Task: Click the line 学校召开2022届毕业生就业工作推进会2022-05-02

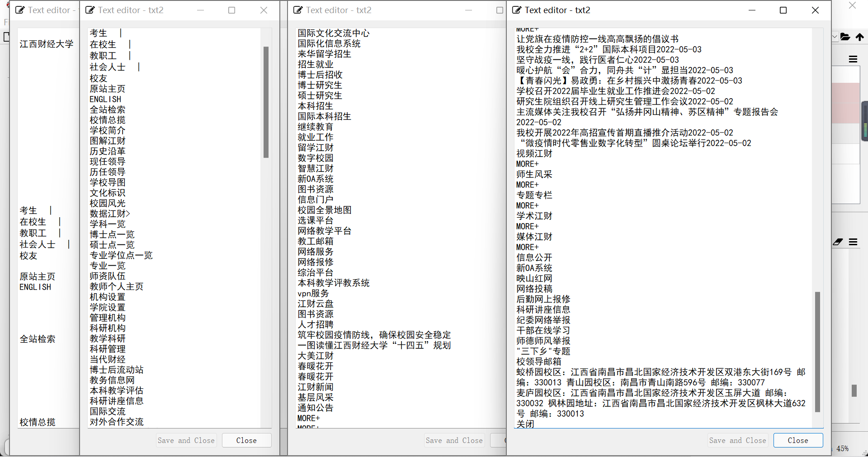Action: (x=616, y=91)
